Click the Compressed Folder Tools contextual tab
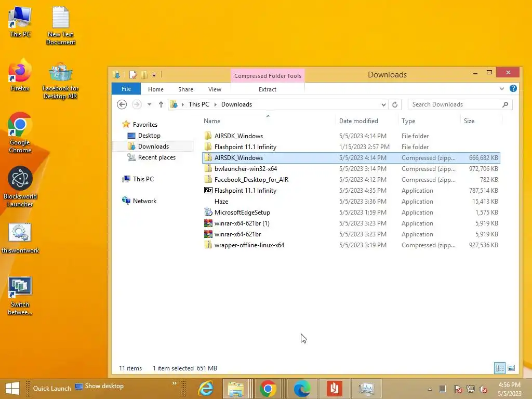532x399 pixels. (x=268, y=76)
